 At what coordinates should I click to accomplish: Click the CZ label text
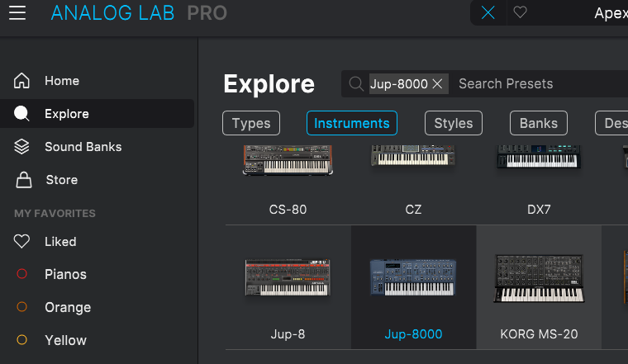click(413, 209)
